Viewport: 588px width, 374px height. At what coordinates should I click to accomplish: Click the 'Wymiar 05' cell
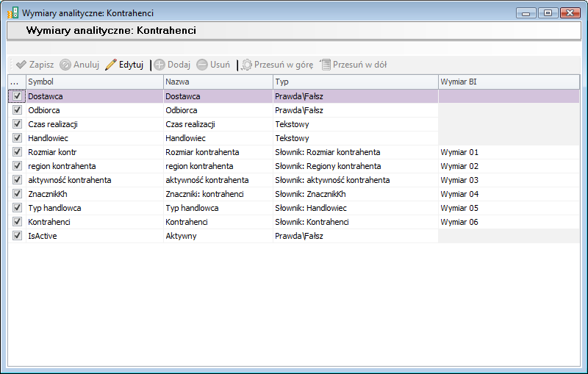pos(509,208)
